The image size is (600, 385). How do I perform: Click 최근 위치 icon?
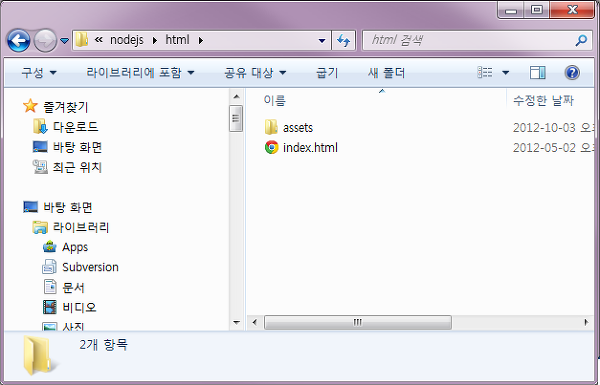coord(40,167)
